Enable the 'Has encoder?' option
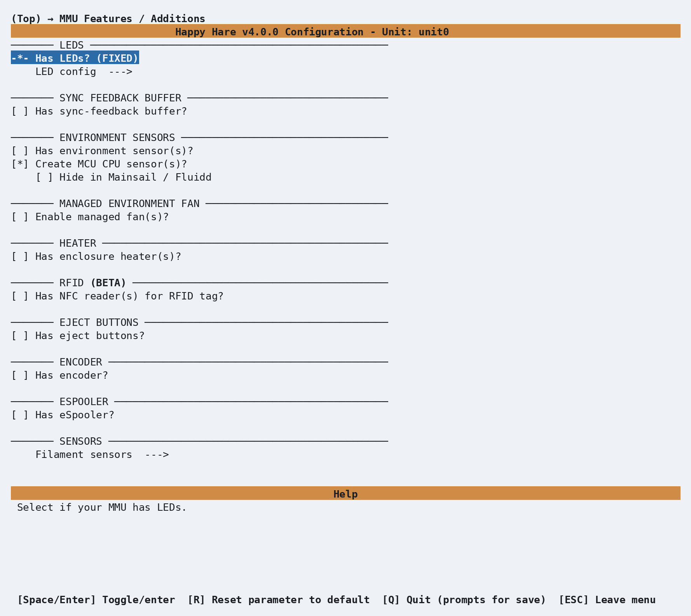Image resolution: width=691 pixels, height=616 pixels. (59, 375)
